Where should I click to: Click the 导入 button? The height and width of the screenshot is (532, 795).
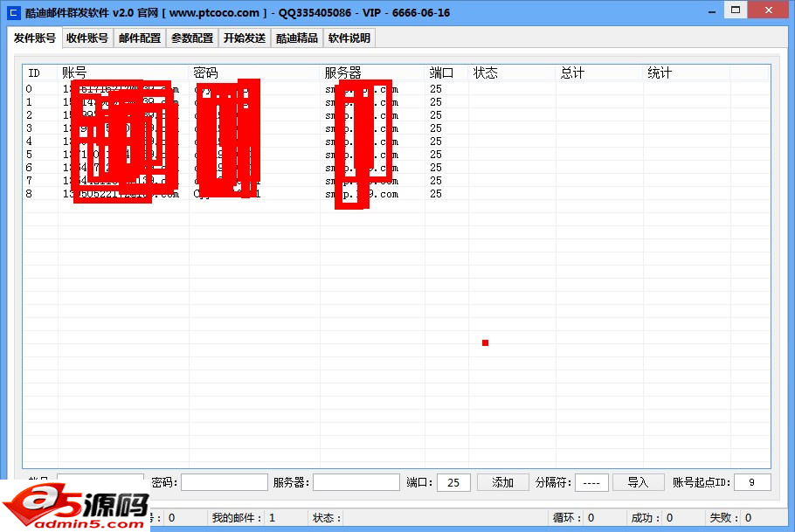tap(639, 482)
